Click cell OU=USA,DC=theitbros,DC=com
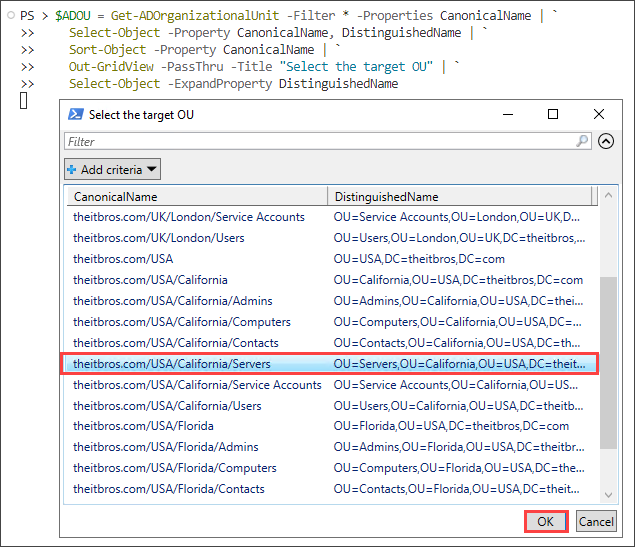Viewport: 635px width, 547px height. (419, 259)
